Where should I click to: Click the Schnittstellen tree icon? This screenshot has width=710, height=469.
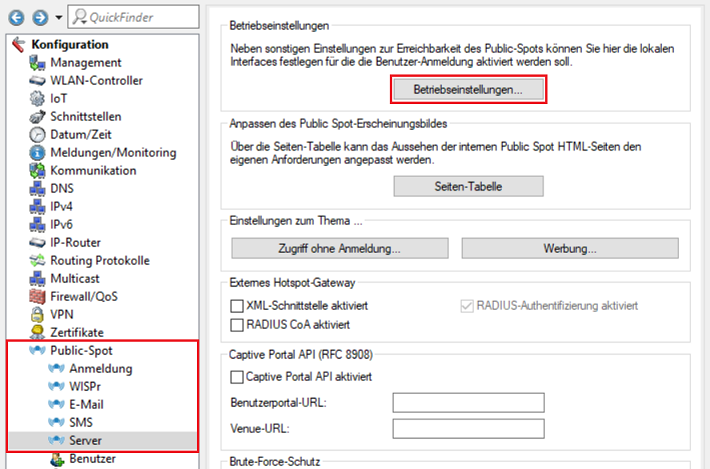[37, 116]
